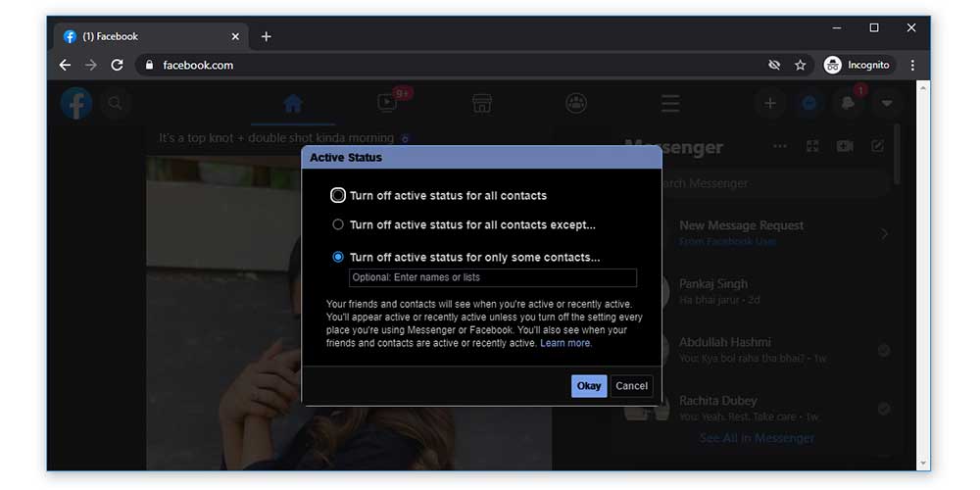Open Pankaj Singh conversation
Screen dimensions: 980x490
(x=758, y=291)
